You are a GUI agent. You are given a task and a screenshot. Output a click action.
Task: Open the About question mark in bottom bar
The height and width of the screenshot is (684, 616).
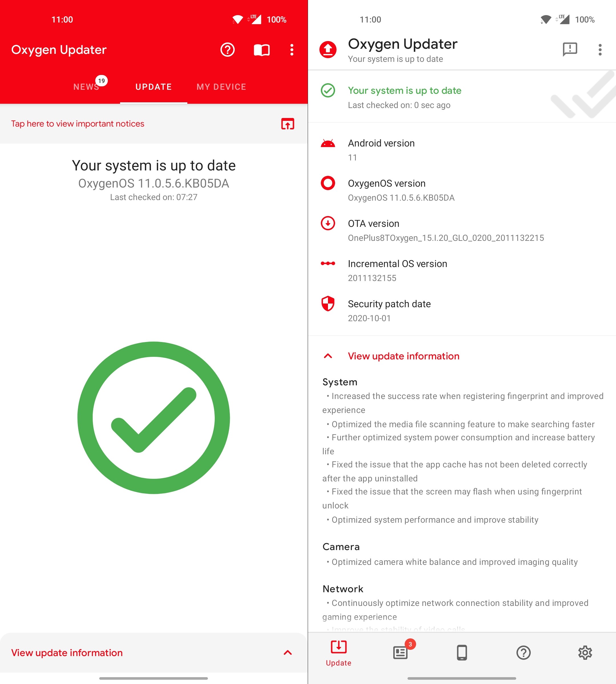pyautogui.click(x=524, y=653)
